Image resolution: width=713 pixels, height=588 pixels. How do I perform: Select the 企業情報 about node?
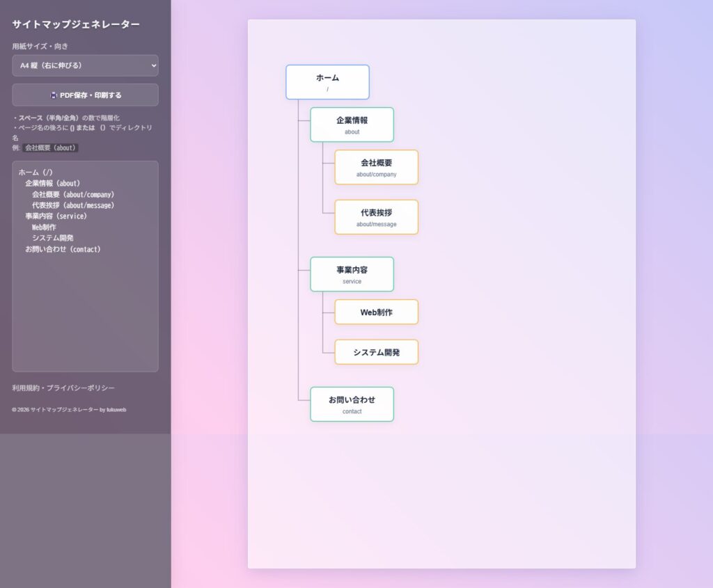[352, 125]
